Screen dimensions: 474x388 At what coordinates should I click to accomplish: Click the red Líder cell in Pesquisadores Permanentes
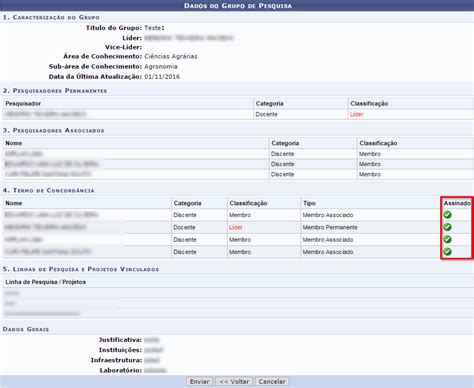(356, 114)
